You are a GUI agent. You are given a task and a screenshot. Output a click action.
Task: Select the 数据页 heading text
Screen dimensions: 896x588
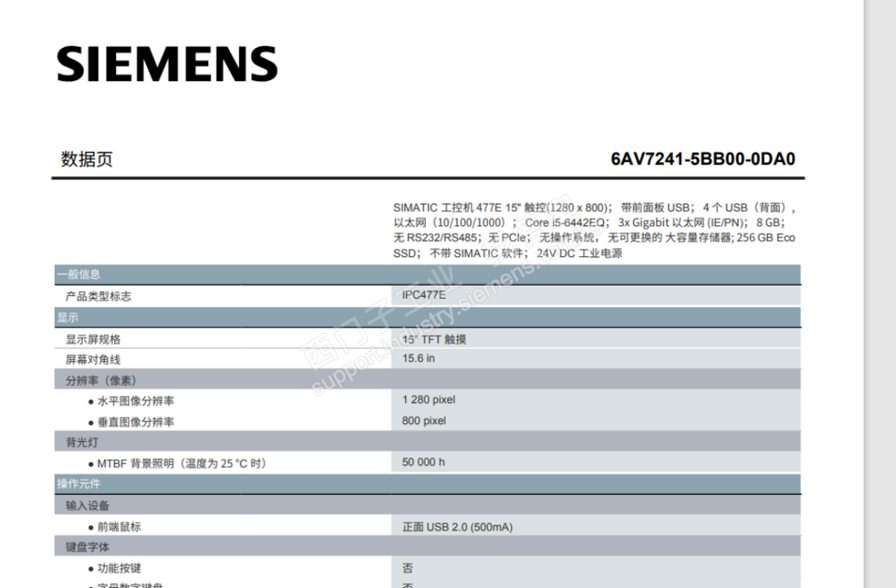(87, 159)
